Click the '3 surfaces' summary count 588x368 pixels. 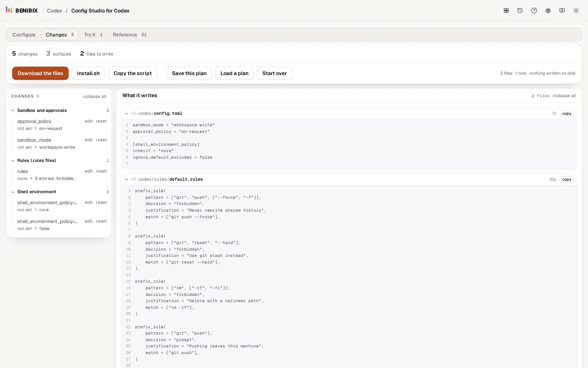pyautogui.click(x=59, y=54)
